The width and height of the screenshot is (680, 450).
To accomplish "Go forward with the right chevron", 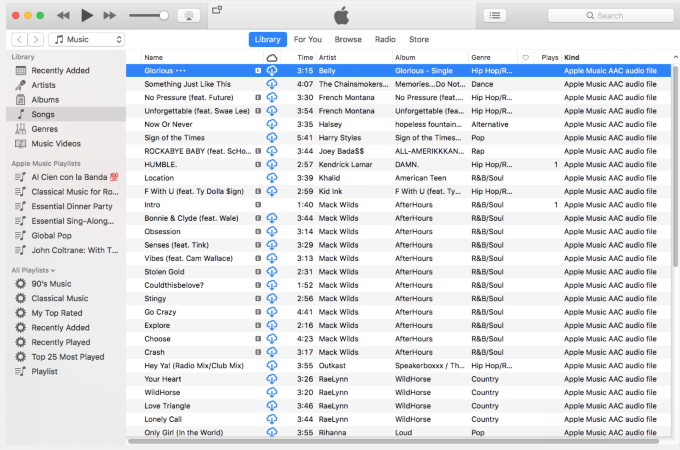I will coord(36,39).
